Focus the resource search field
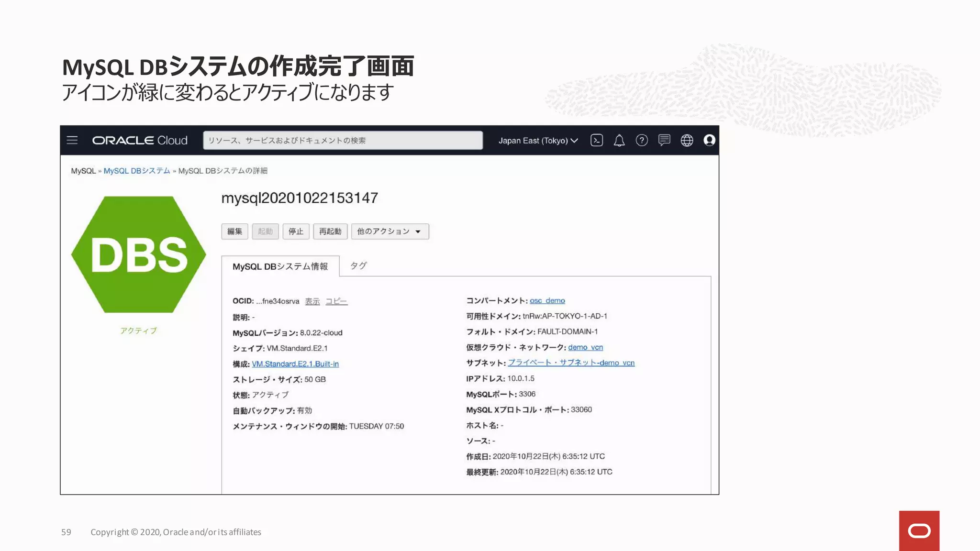The height and width of the screenshot is (551, 980). pos(343,140)
